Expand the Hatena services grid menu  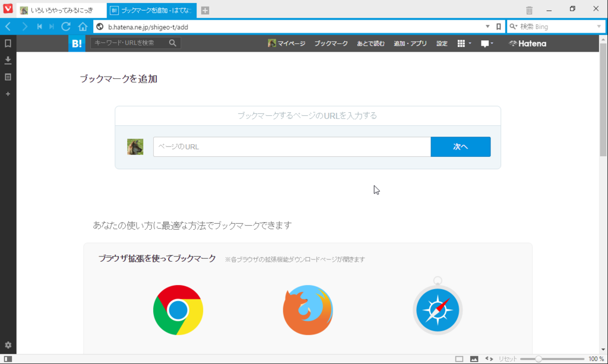point(464,43)
